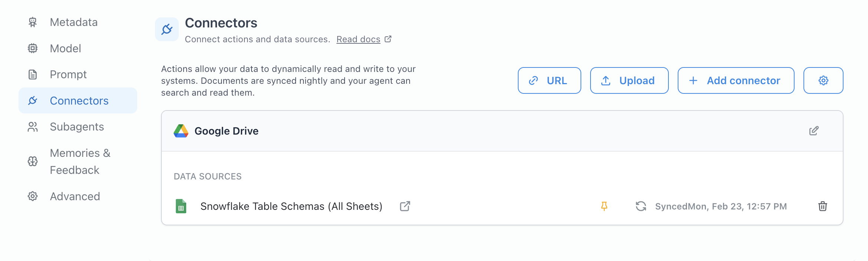Resync the Snowflake Table Schemas source
The width and height of the screenshot is (868, 261).
pos(641,206)
